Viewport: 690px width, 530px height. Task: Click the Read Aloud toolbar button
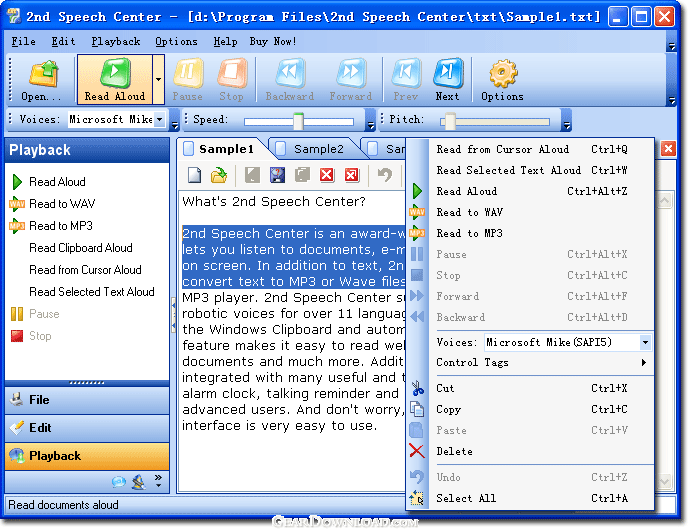[x=115, y=80]
